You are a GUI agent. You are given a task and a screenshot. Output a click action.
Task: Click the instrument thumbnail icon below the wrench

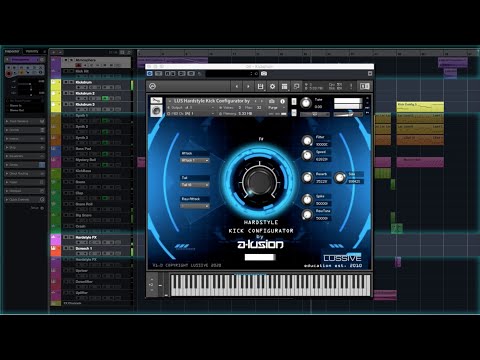pos(156,111)
